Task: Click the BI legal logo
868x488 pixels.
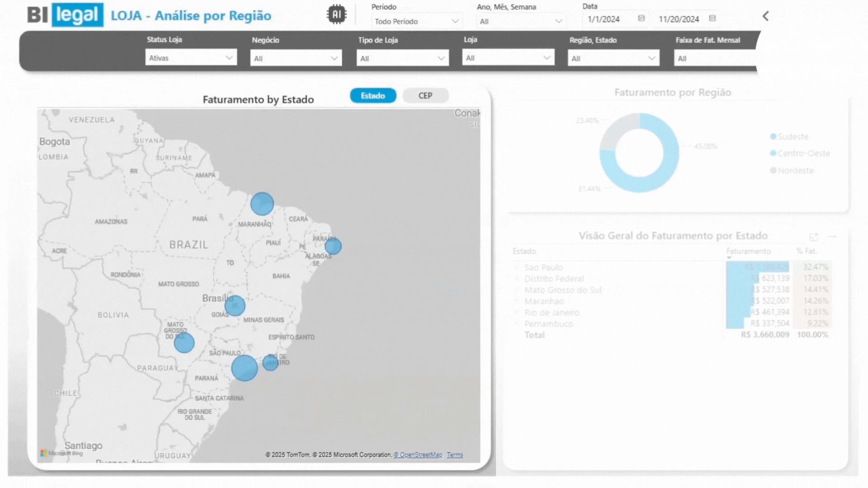Action: coord(65,15)
